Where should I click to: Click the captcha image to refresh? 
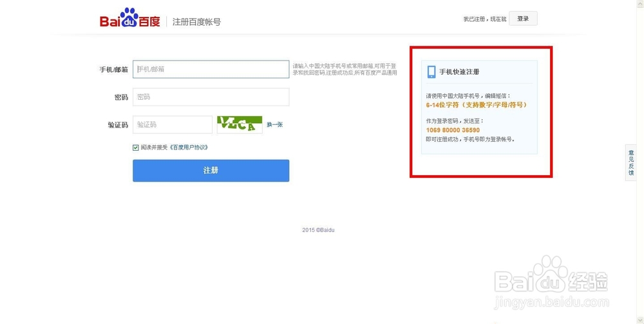pos(240,124)
